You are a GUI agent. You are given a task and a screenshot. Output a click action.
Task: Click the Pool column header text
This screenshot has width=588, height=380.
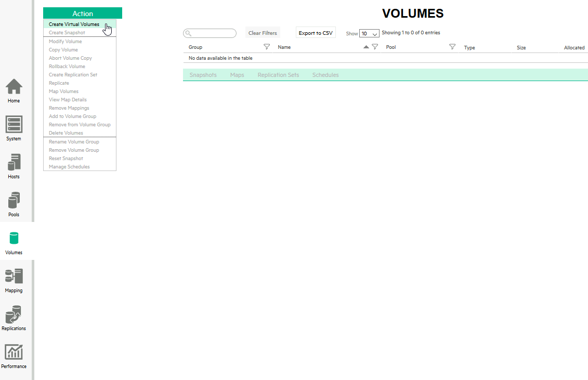pyautogui.click(x=391, y=47)
